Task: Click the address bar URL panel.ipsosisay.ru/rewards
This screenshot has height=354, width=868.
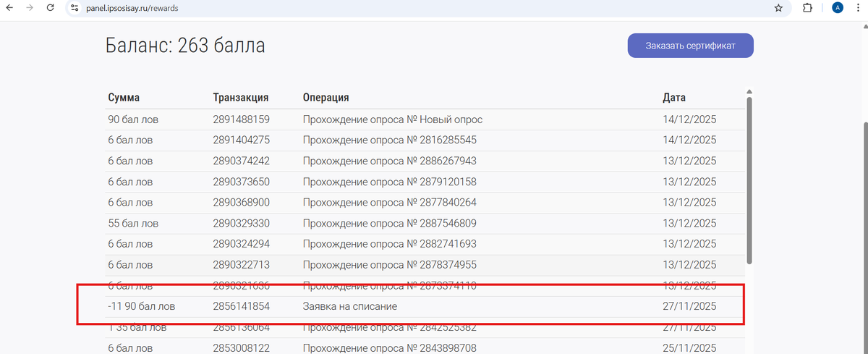Action: 132,8
